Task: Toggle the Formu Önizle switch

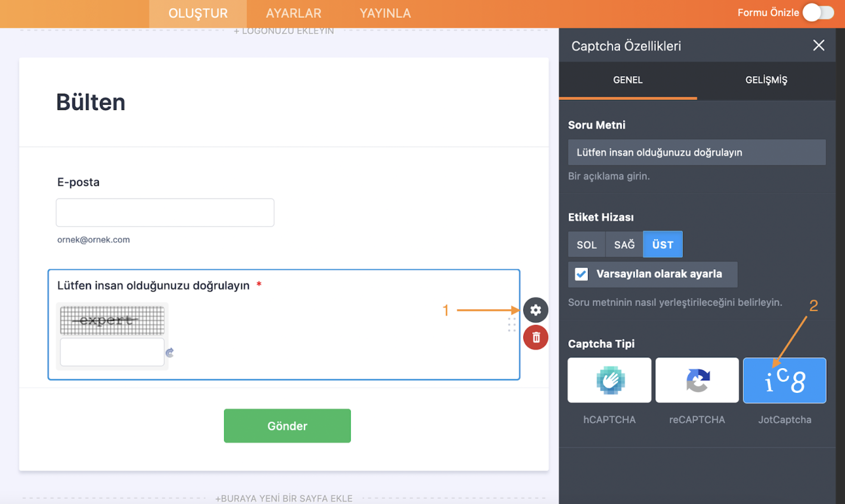Action: pyautogui.click(x=818, y=13)
